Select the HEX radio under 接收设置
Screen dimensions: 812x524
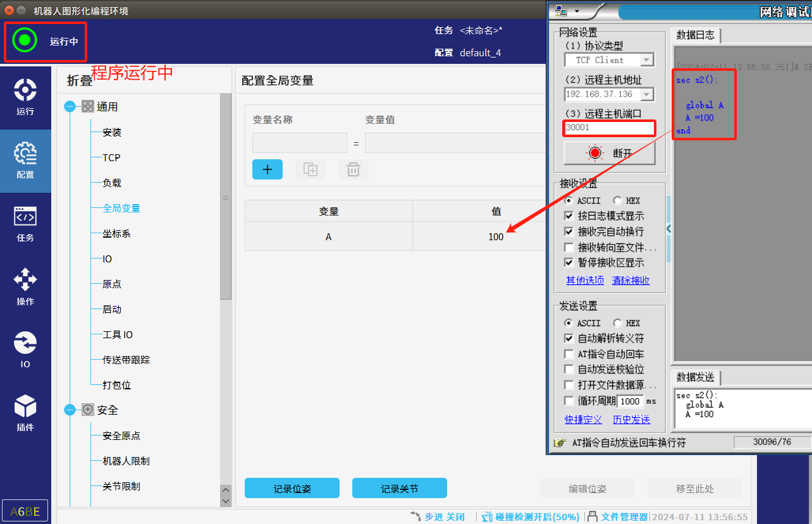coord(617,200)
